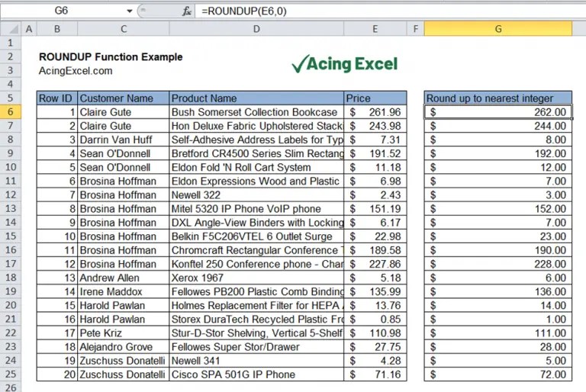Image resolution: width=586 pixels, height=392 pixels.
Task: Click the 'ROUNDUP Function Example' title cell
Action: pos(111,56)
